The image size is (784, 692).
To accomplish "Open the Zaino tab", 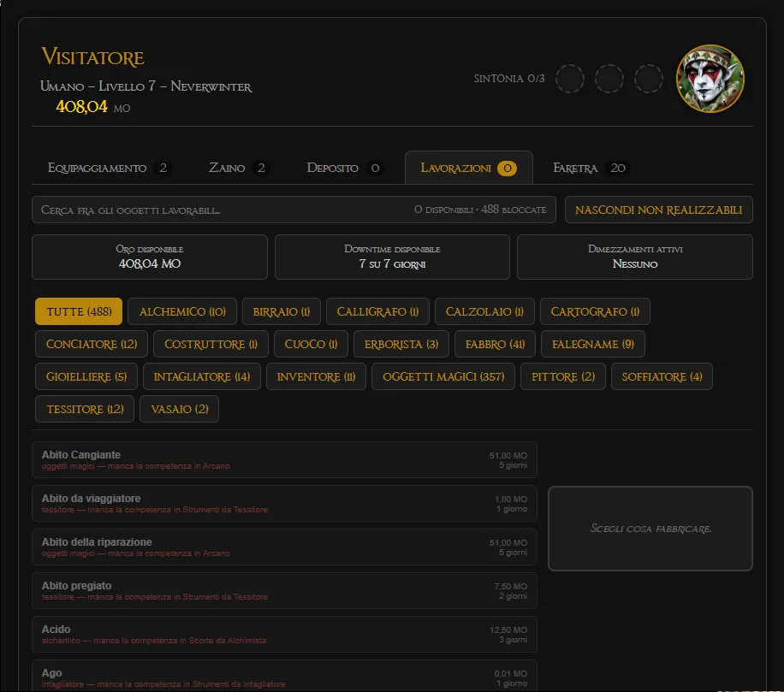I will click(239, 168).
